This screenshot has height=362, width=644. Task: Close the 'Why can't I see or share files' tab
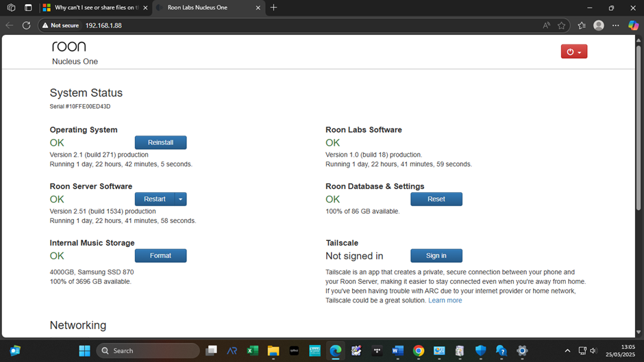145,8
